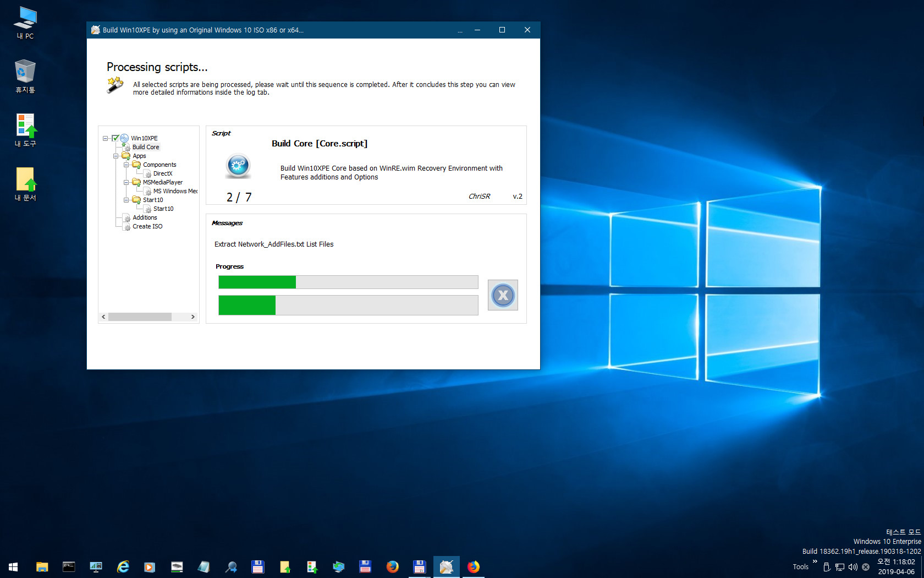The height and width of the screenshot is (578, 924).
Task: Click the tree horizontal scrollbar left arrow
Action: click(103, 317)
